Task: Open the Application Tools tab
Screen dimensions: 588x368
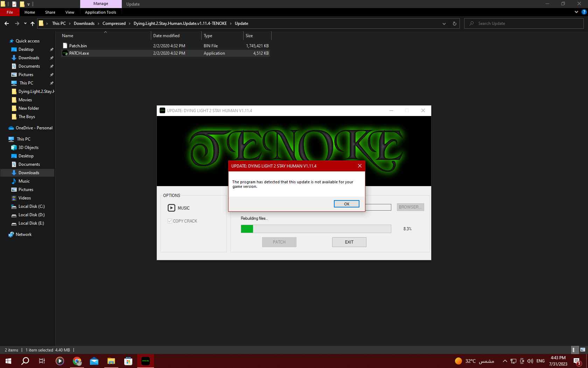Action: 100,12
